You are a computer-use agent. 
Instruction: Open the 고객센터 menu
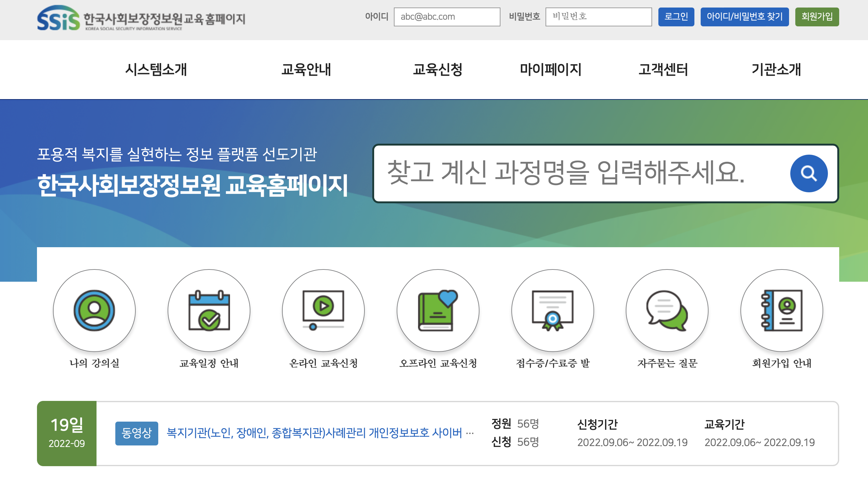(662, 70)
